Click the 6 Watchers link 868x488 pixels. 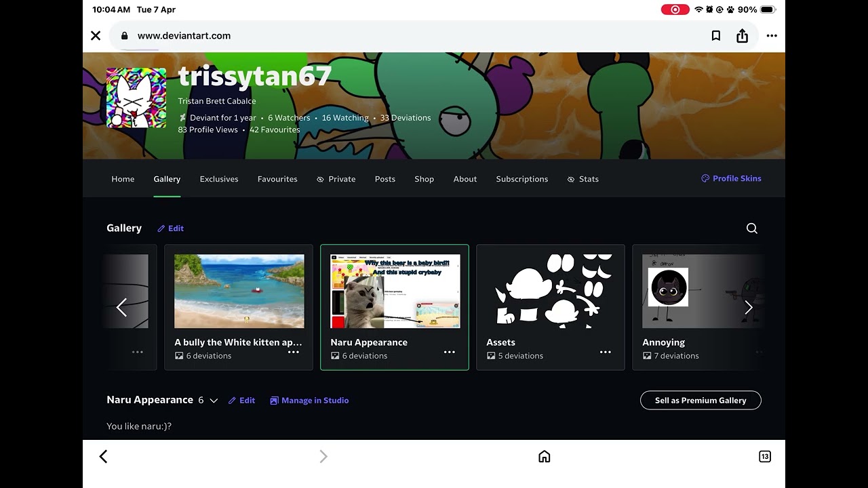pyautogui.click(x=289, y=118)
